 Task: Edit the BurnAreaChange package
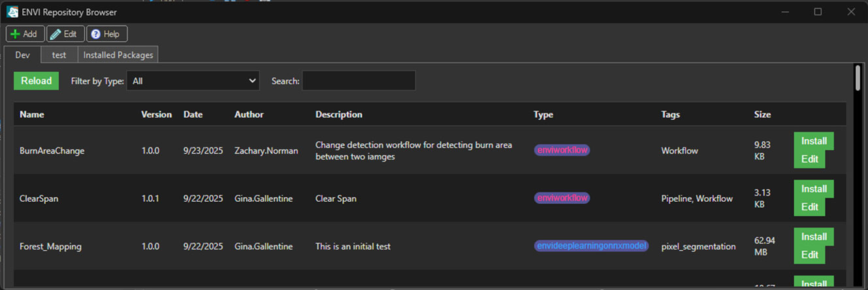coord(809,159)
